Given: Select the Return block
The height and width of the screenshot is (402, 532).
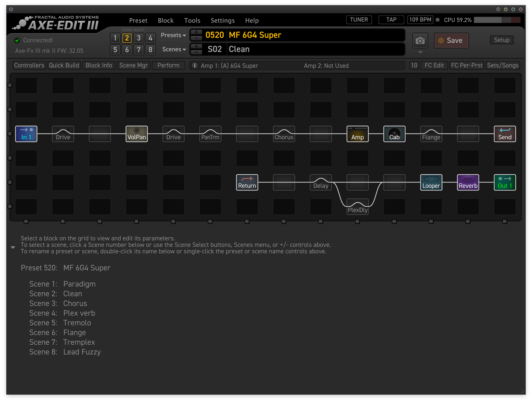Looking at the screenshot, I should tap(247, 182).
